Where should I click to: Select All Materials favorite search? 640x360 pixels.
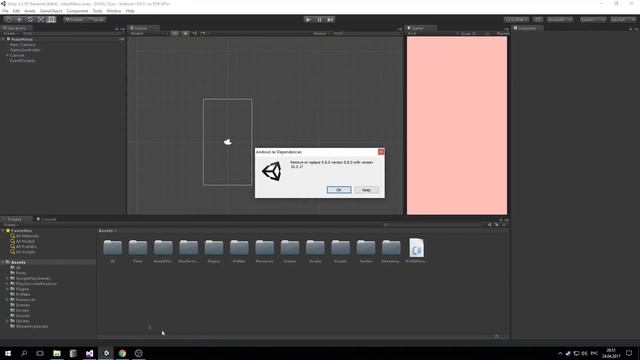(x=27, y=236)
